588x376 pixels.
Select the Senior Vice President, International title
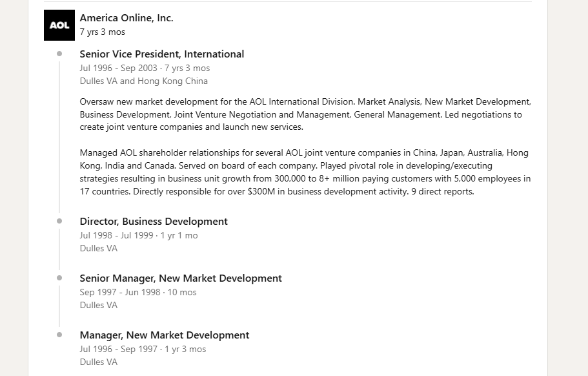click(x=161, y=54)
